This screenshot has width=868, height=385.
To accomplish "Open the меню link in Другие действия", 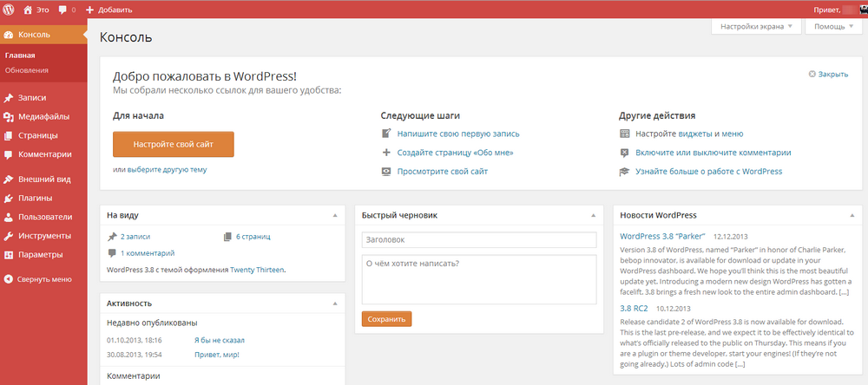I will coord(732,134).
